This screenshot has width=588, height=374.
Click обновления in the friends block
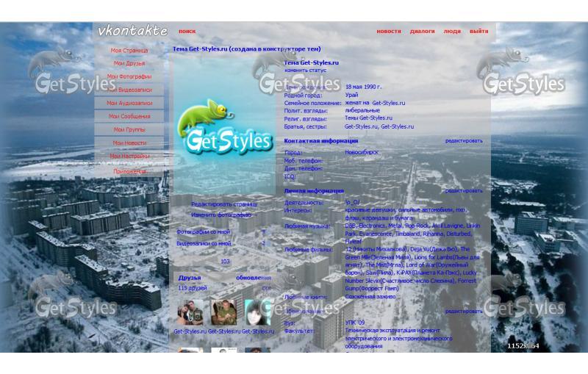click(x=254, y=278)
